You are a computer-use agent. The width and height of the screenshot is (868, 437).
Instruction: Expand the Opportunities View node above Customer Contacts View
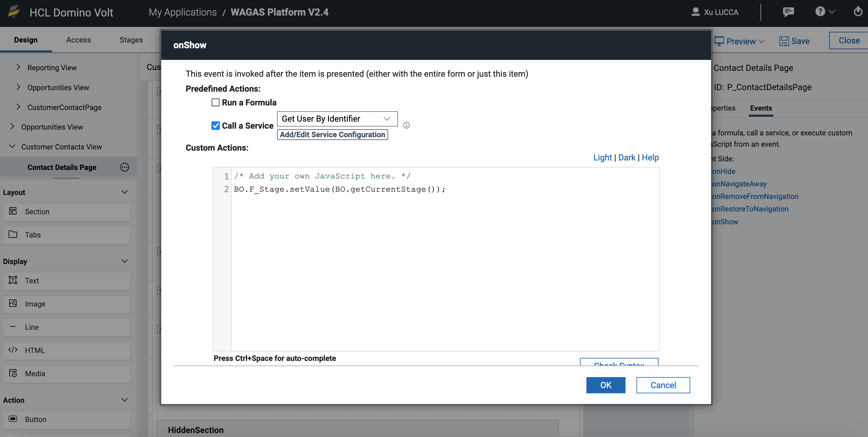click(12, 127)
